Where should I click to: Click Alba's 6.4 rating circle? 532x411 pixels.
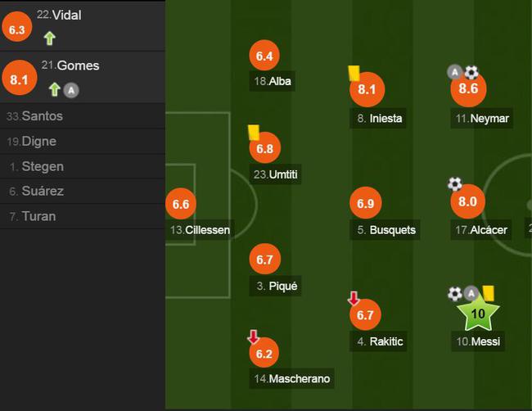(x=264, y=56)
